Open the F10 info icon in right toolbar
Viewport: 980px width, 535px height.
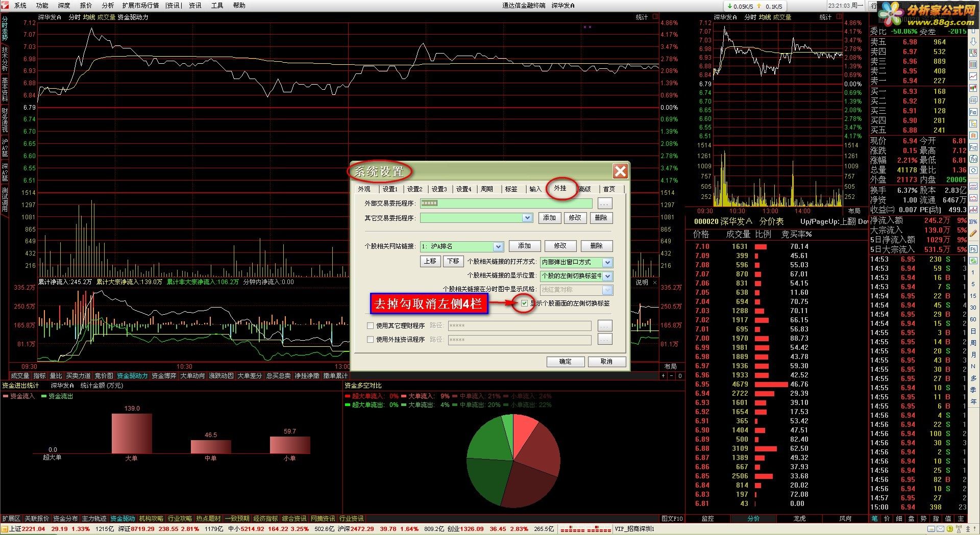click(973, 112)
